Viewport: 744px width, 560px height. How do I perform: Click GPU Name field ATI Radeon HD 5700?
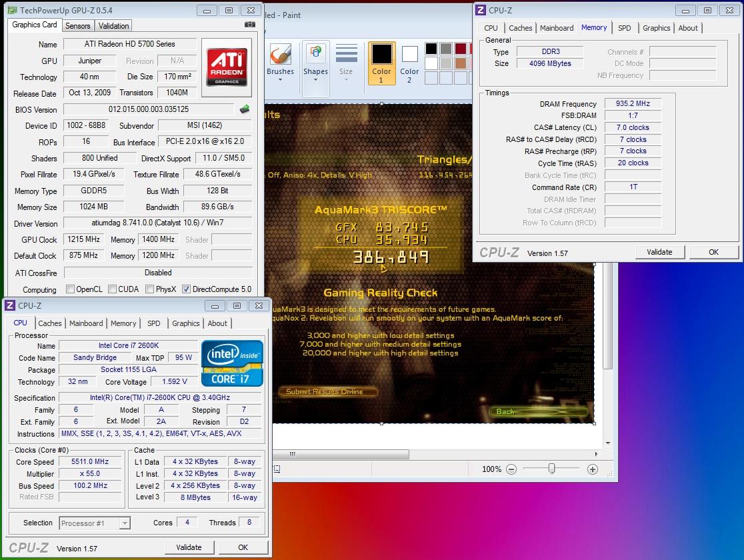tap(129, 44)
